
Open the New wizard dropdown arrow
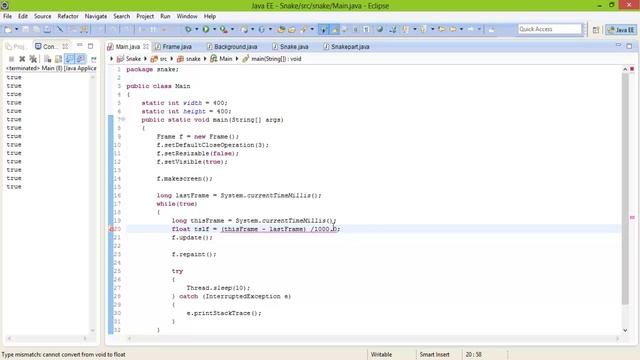(x=16, y=29)
